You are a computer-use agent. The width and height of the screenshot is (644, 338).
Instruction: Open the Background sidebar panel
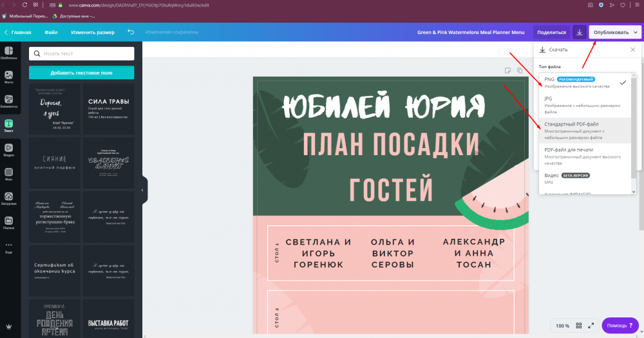[8, 174]
